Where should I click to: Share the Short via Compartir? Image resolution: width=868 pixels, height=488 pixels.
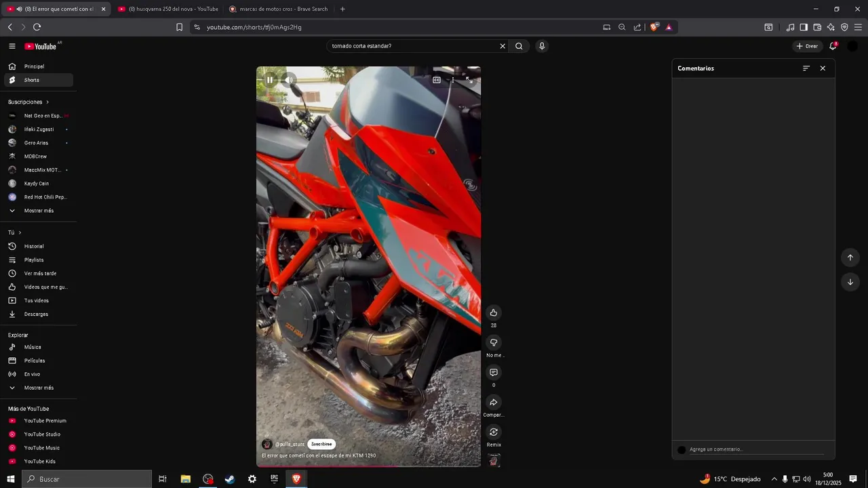tap(494, 402)
